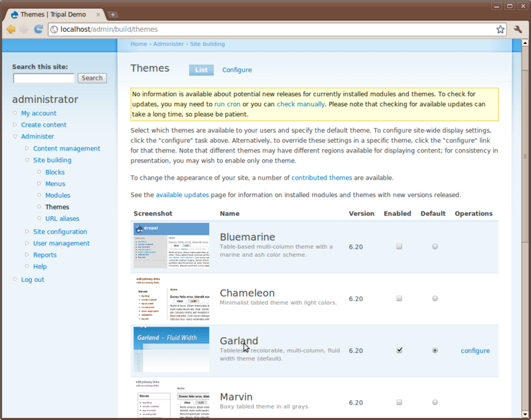Screen dimensions: 531x420
Task: Expand the Create content menu arrow
Action: coord(15,125)
